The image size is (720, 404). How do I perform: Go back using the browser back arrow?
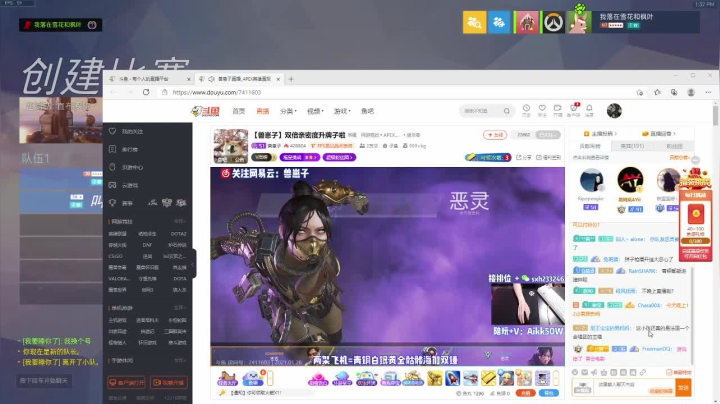pyautogui.click(x=113, y=92)
